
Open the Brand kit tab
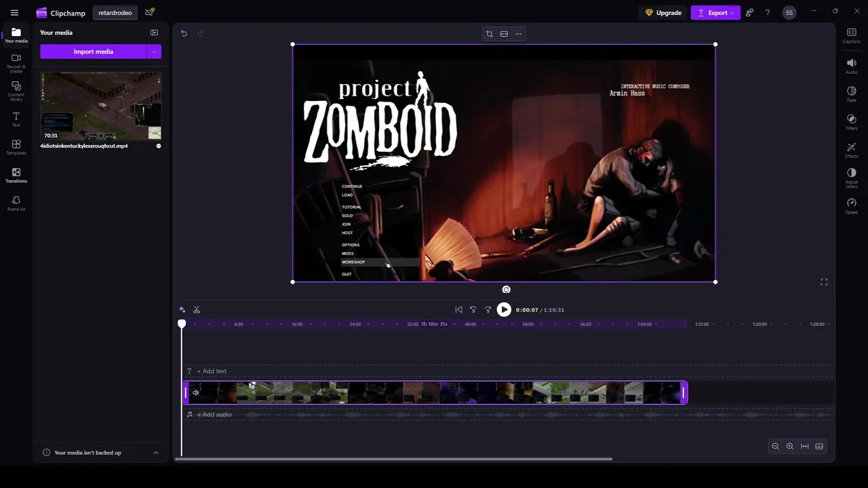coord(16,203)
